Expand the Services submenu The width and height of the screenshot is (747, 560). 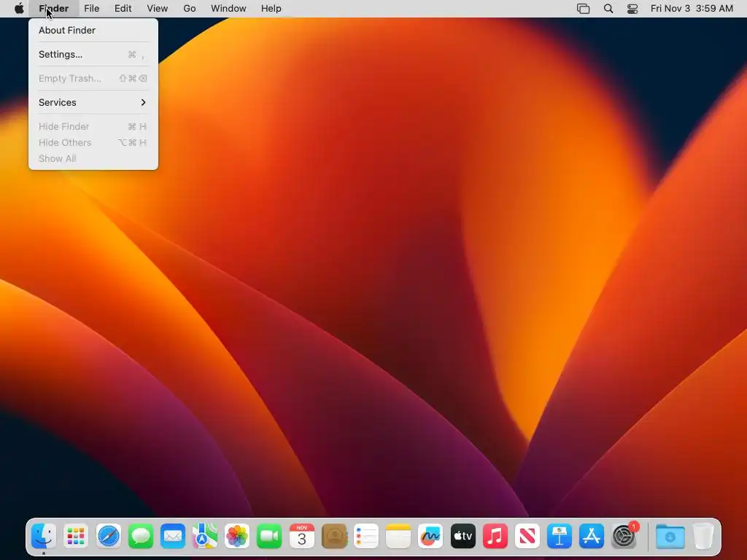93,102
